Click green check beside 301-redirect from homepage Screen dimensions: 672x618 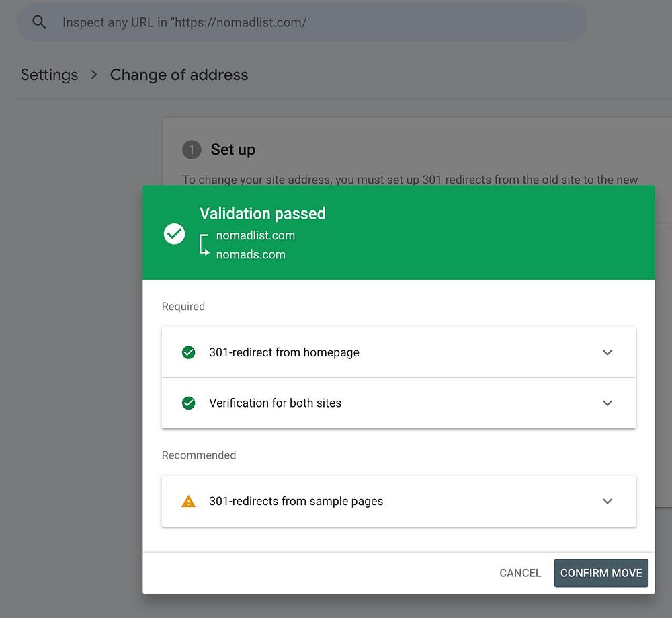click(189, 352)
